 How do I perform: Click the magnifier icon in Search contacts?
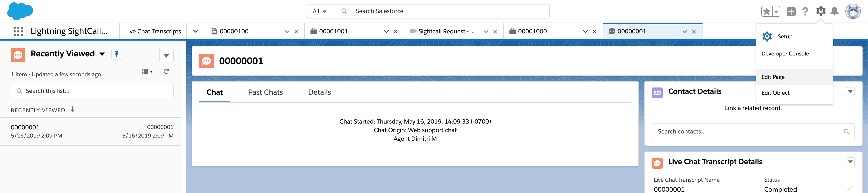click(847, 131)
